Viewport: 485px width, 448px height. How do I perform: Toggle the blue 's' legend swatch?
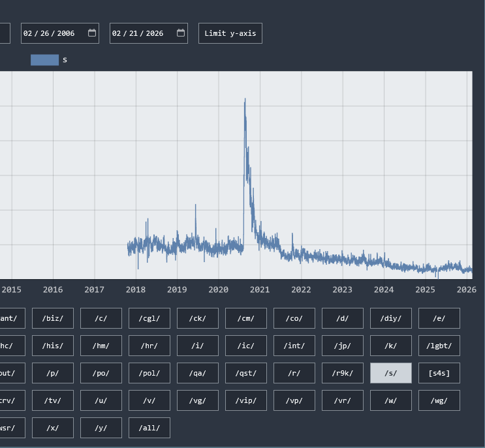(44, 60)
